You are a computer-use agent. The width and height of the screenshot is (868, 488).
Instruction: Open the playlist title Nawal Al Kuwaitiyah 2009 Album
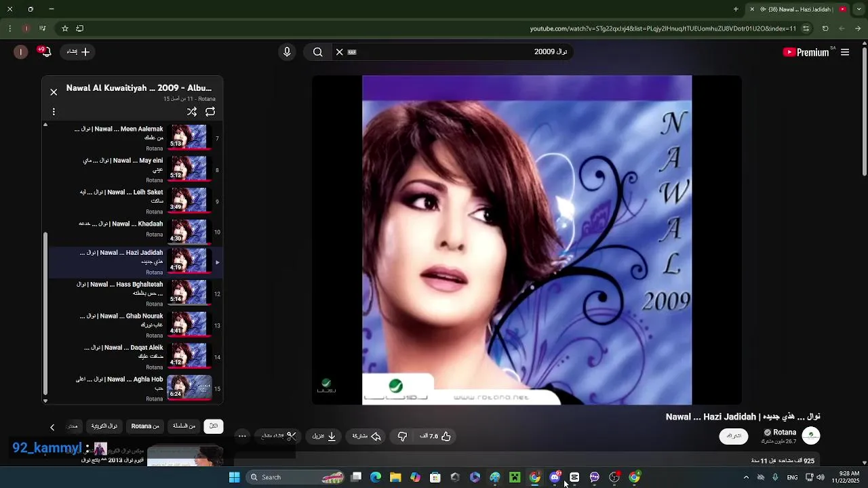(x=139, y=88)
